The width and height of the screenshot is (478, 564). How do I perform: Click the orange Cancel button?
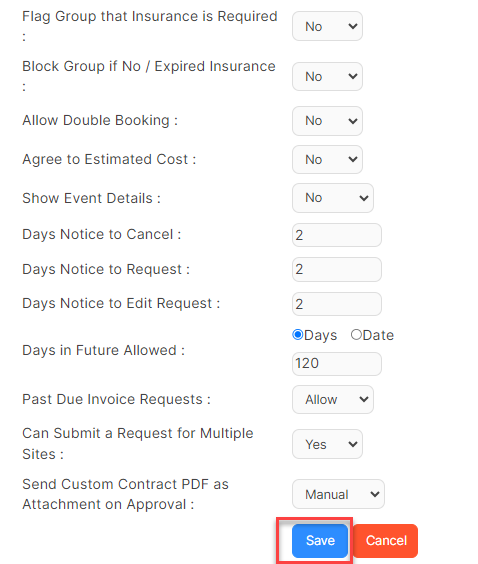click(x=386, y=541)
